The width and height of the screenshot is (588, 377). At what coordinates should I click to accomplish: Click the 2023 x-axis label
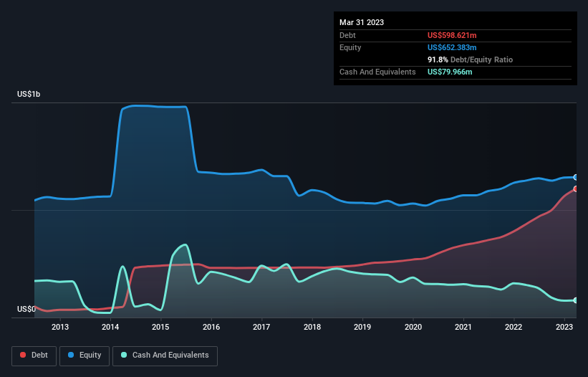pos(564,327)
